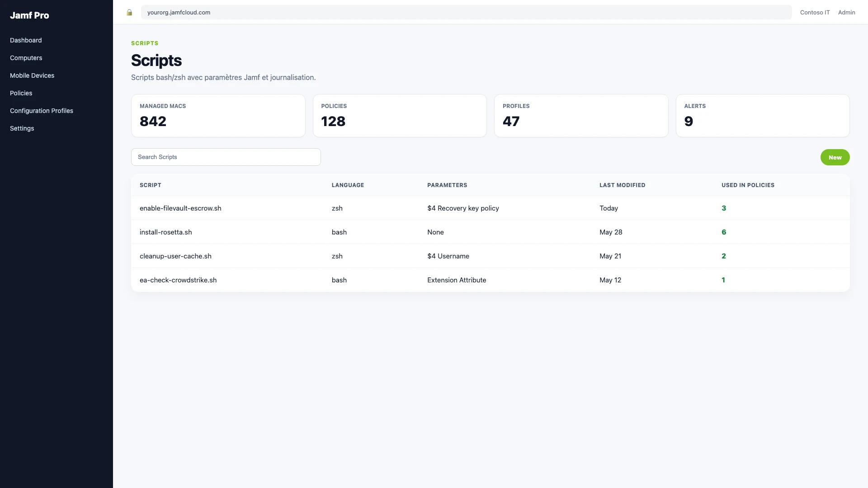The height and width of the screenshot is (488, 868).
Task: Click the New script button
Action: 835,157
